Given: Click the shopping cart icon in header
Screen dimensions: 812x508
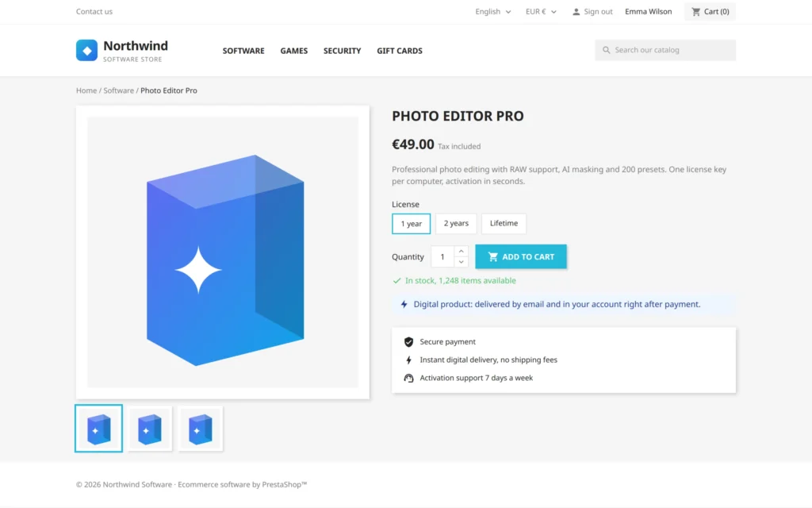Looking at the screenshot, I should click(696, 11).
